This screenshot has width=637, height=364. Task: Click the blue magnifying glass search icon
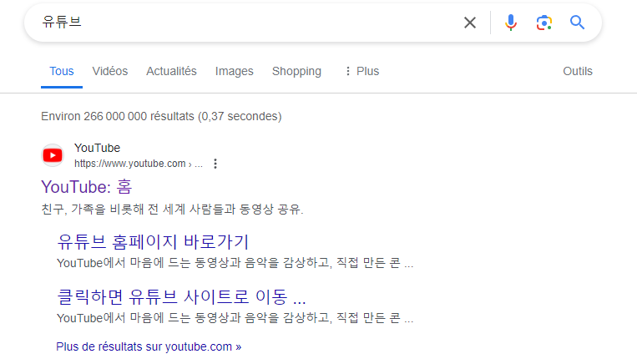[x=577, y=23]
